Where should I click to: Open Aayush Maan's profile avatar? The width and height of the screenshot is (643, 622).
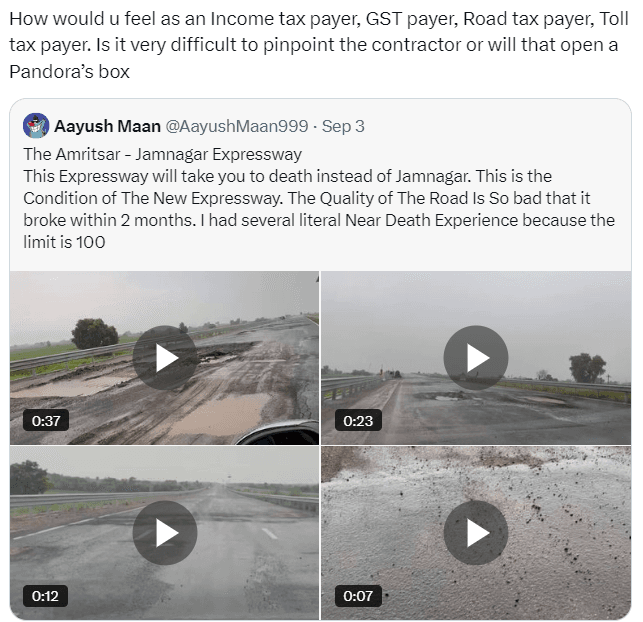click(36, 126)
